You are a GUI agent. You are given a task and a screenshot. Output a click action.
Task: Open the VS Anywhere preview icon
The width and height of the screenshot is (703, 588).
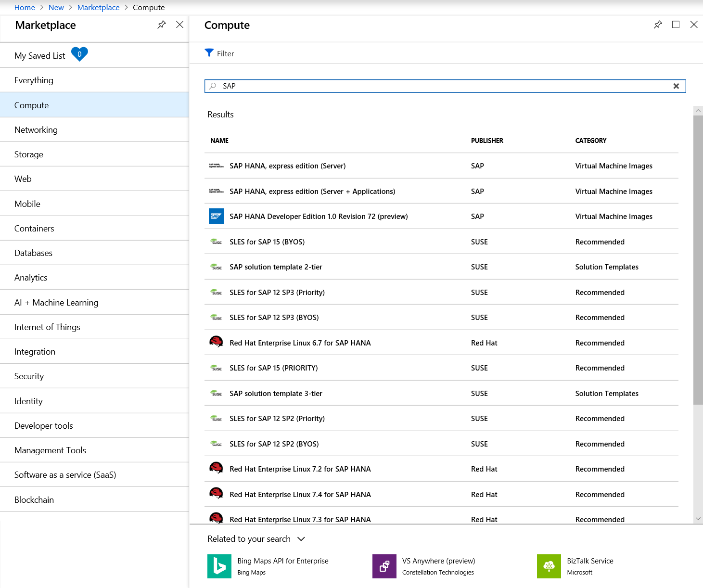click(x=384, y=566)
